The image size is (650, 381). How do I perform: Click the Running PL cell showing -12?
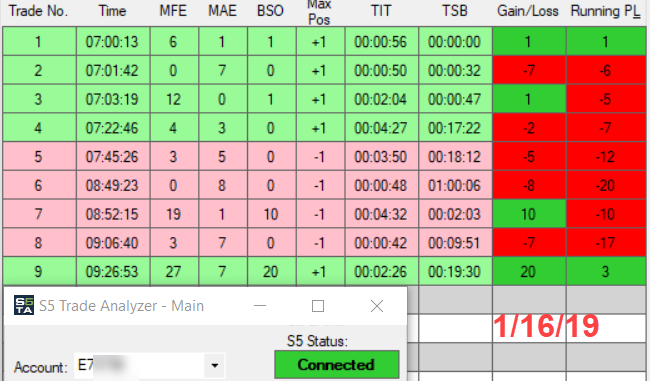pos(606,157)
